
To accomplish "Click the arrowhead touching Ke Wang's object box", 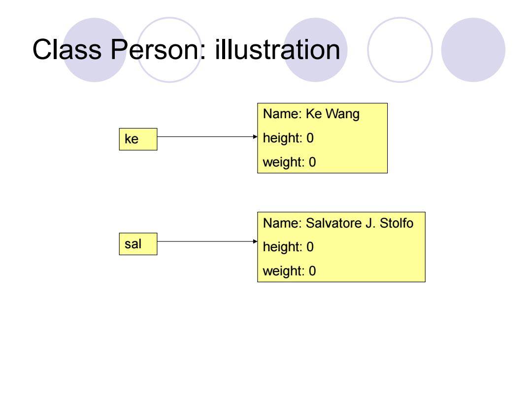I will (255, 137).
